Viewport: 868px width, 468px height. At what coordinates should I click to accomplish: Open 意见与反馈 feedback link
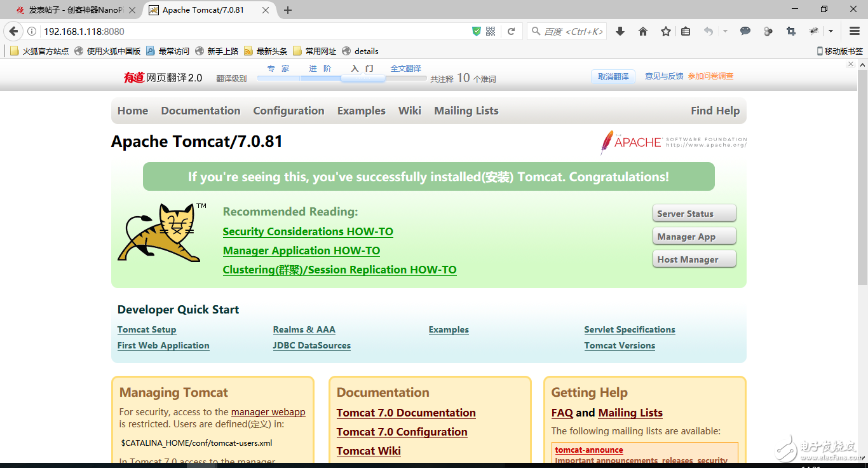coord(664,76)
